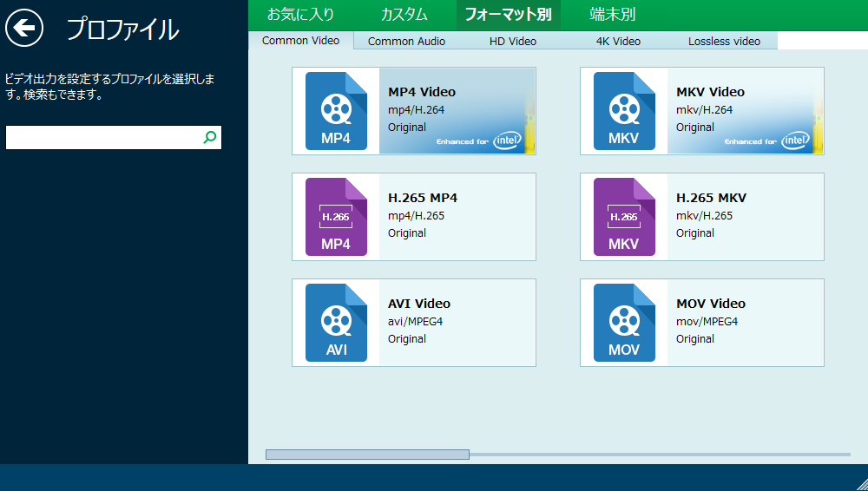Open the HD Video sub-tab
The width and height of the screenshot is (868, 491).
(513, 41)
